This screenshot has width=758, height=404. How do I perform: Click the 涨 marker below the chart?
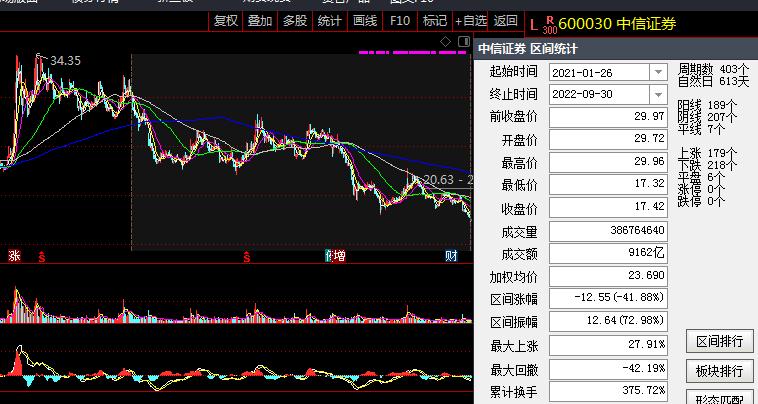pyautogui.click(x=15, y=256)
